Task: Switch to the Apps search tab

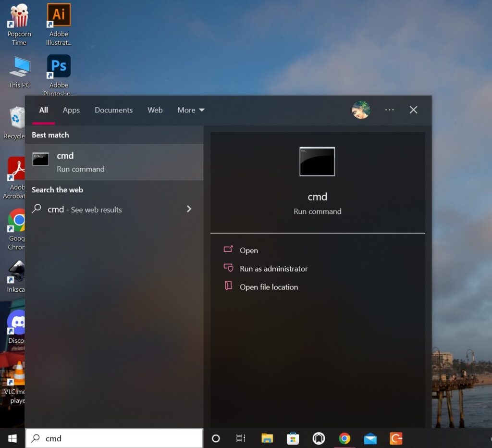Action: [x=71, y=110]
